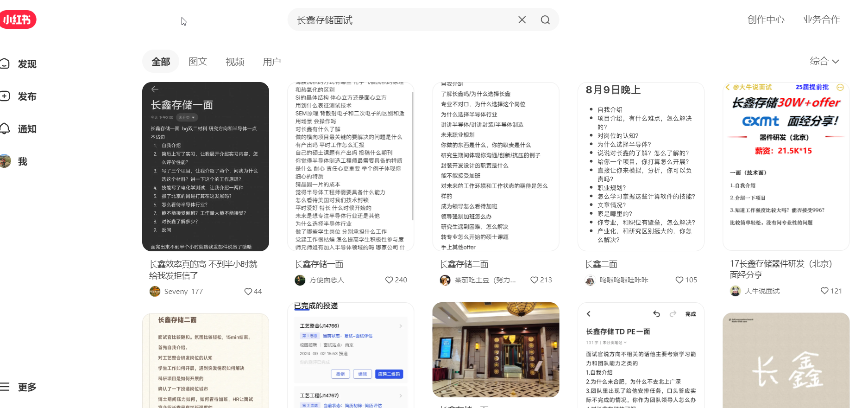Open author avatar of 番茄吃土豆
Image resolution: width=868 pixels, height=408 pixels.
pyautogui.click(x=445, y=280)
